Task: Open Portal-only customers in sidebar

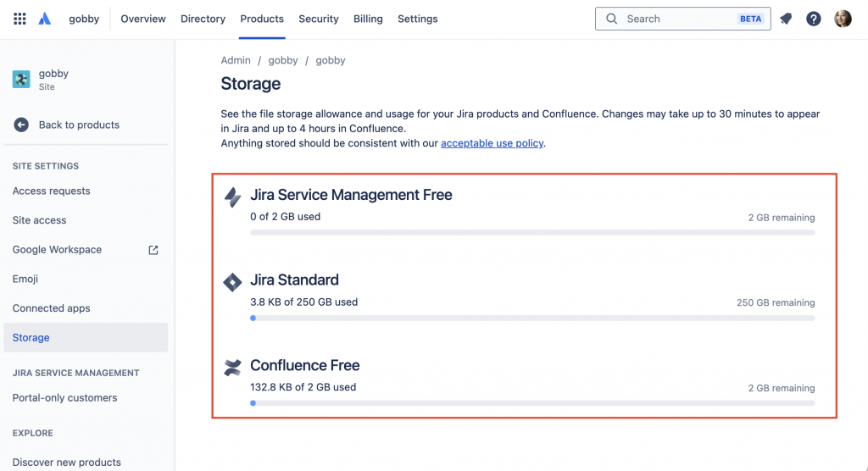Action: (65, 398)
